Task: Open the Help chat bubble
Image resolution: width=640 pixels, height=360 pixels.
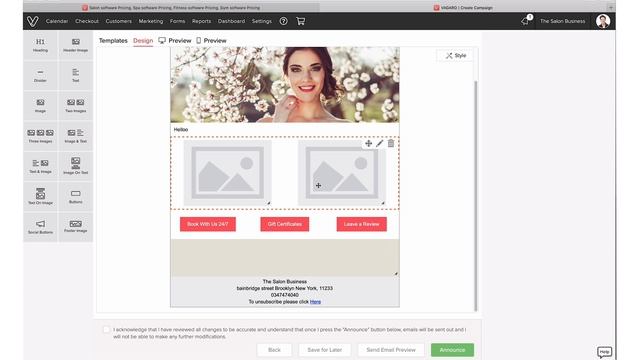Action: (x=604, y=352)
